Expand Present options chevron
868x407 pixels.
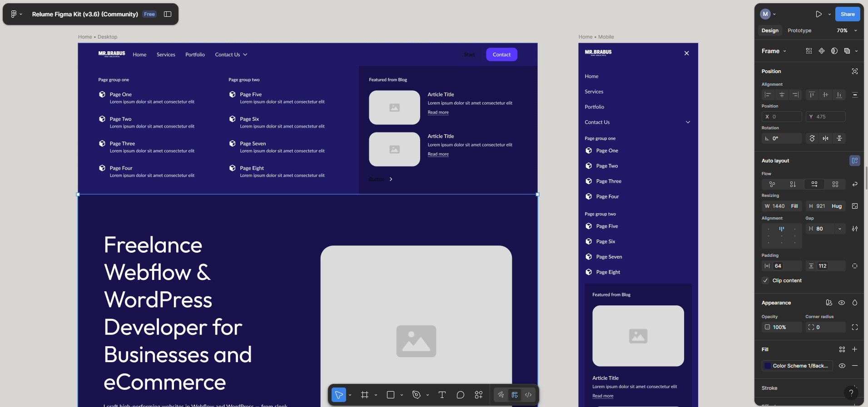pyautogui.click(x=829, y=14)
